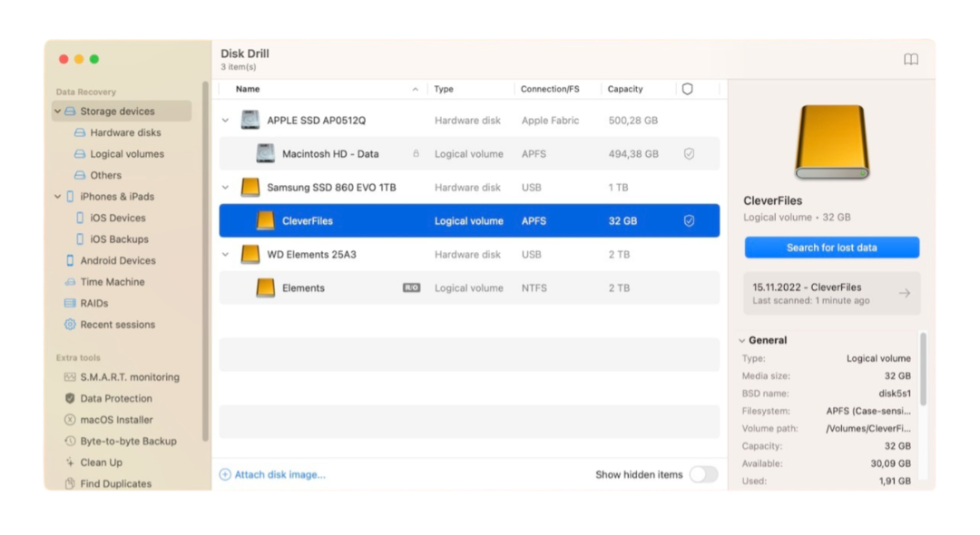
Task: Click the protection shield column header icon
Action: click(x=688, y=89)
